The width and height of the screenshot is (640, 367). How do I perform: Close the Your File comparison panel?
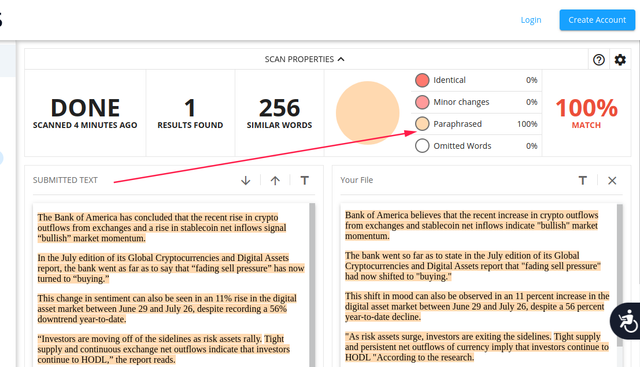pos(612,180)
